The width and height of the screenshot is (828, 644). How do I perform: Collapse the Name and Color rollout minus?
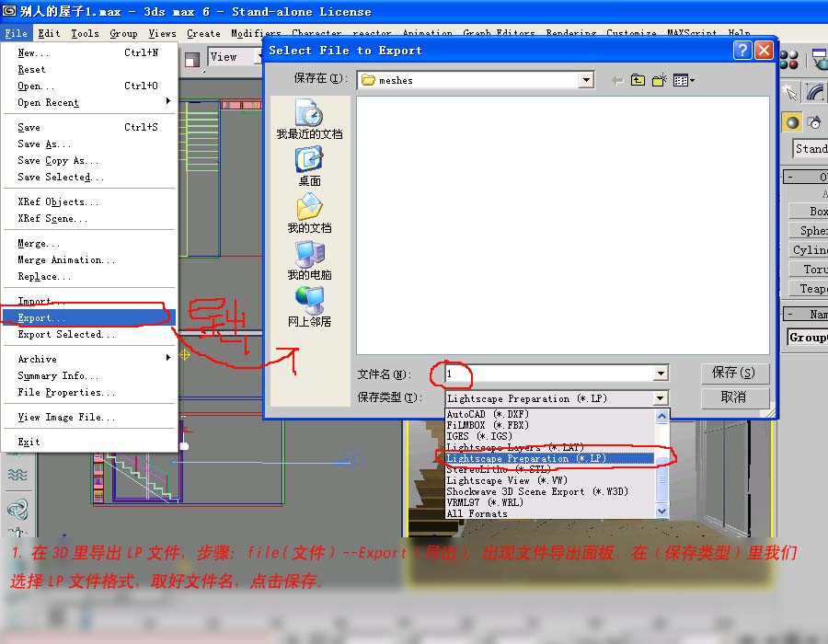[x=790, y=314]
